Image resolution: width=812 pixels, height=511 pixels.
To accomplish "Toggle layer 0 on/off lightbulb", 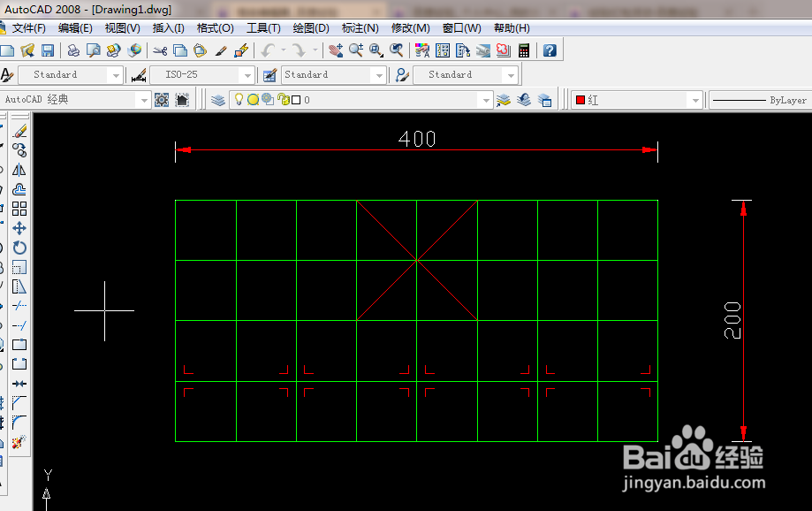I will [239, 100].
